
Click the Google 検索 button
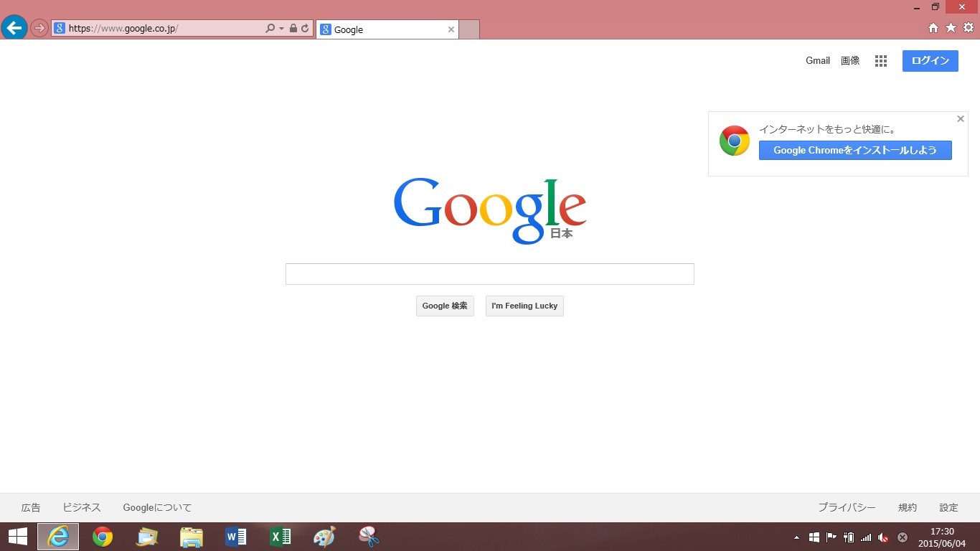pyautogui.click(x=445, y=306)
